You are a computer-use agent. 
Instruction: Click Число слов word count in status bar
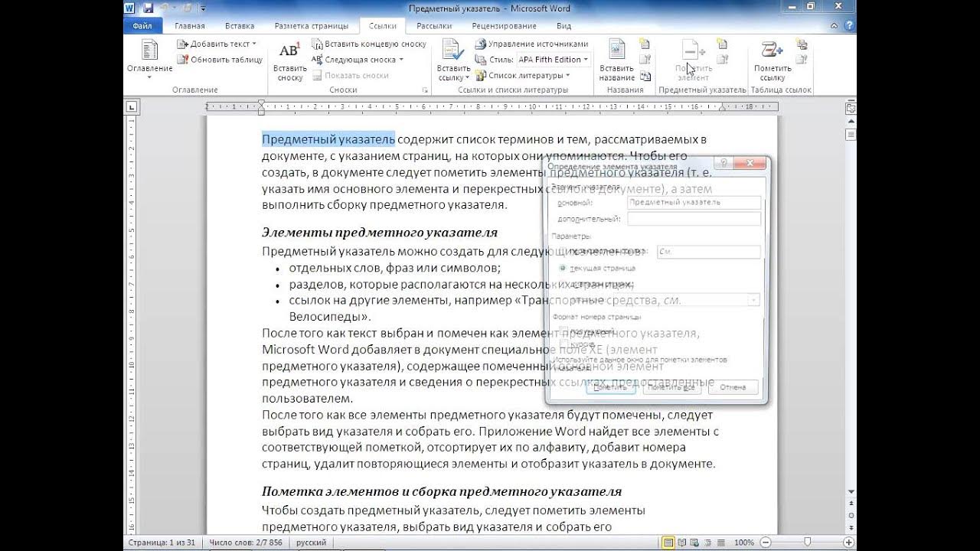tap(245, 543)
